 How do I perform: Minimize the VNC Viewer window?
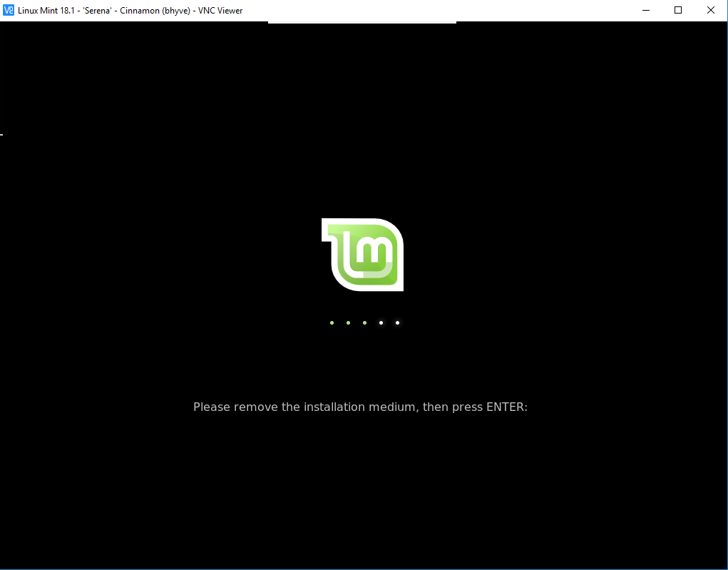[645, 10]
